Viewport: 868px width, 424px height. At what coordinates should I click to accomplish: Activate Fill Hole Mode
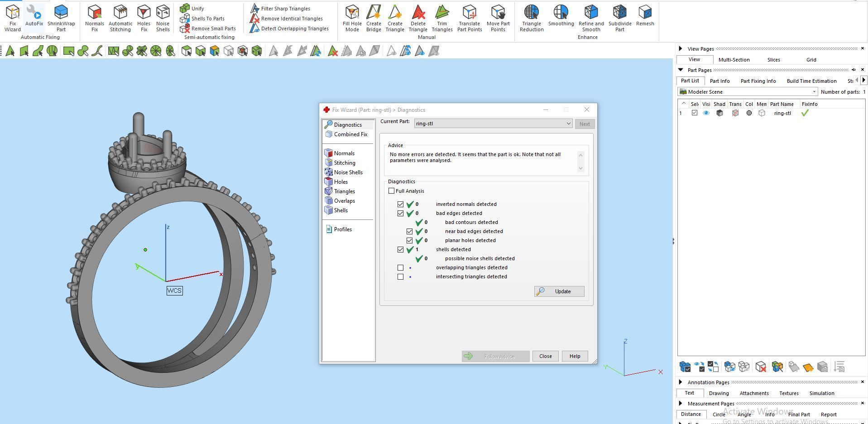(x=352, y=19)
